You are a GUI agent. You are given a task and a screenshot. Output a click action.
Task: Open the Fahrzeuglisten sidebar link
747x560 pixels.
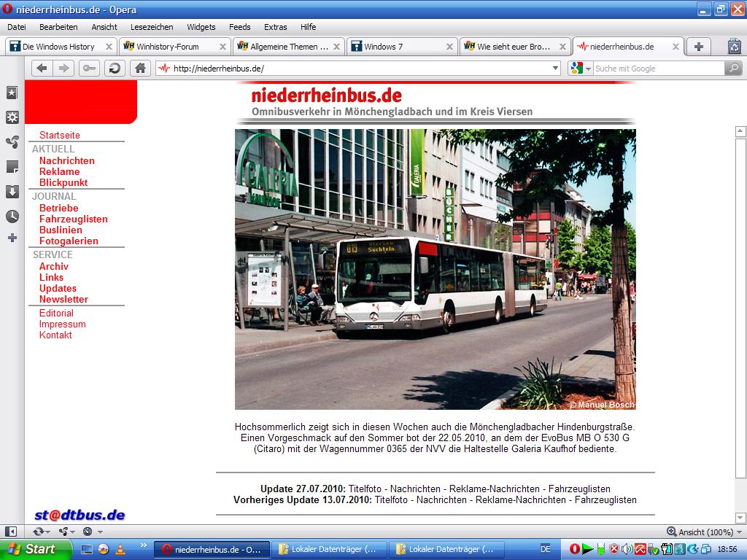pyautogui.click(x=73, y=219)
